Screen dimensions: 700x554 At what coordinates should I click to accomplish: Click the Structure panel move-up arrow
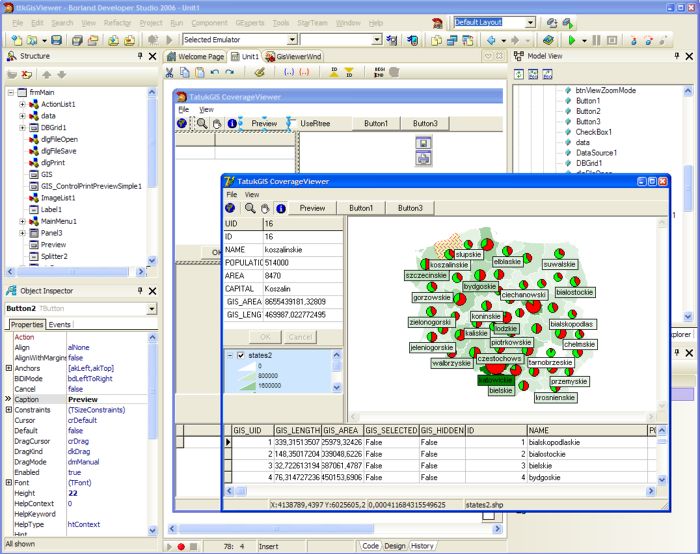[46, 75]
